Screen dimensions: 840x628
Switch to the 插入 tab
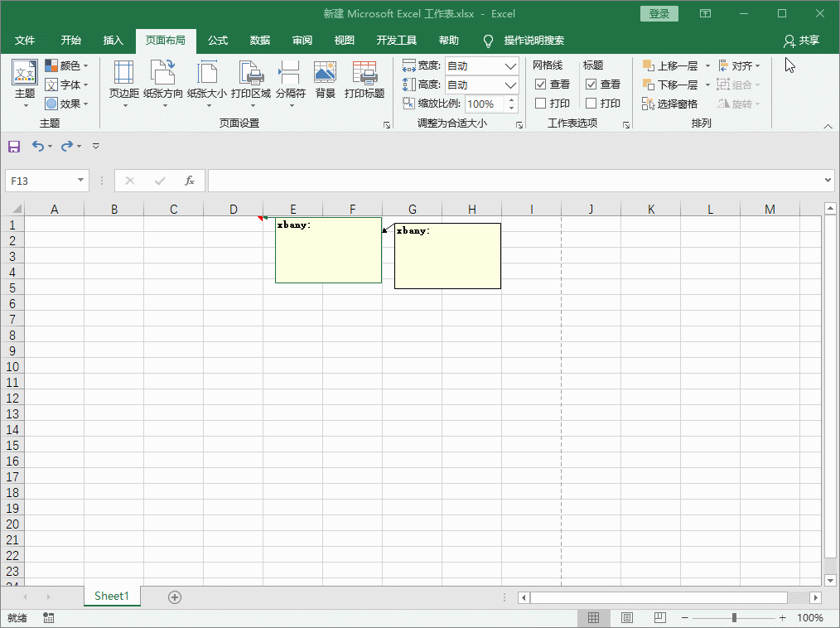[113, 41]
